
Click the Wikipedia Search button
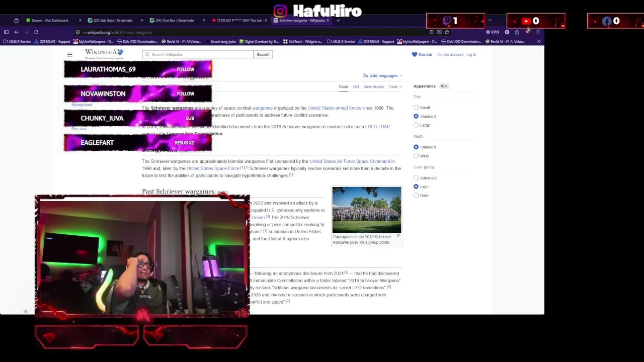[263, 54]
